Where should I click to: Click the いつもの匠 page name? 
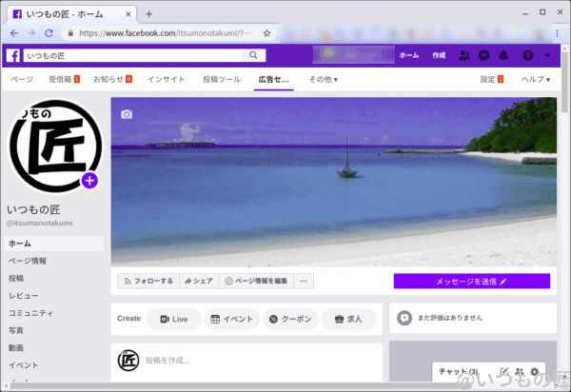pyautogui.click(x=33, y=209)
